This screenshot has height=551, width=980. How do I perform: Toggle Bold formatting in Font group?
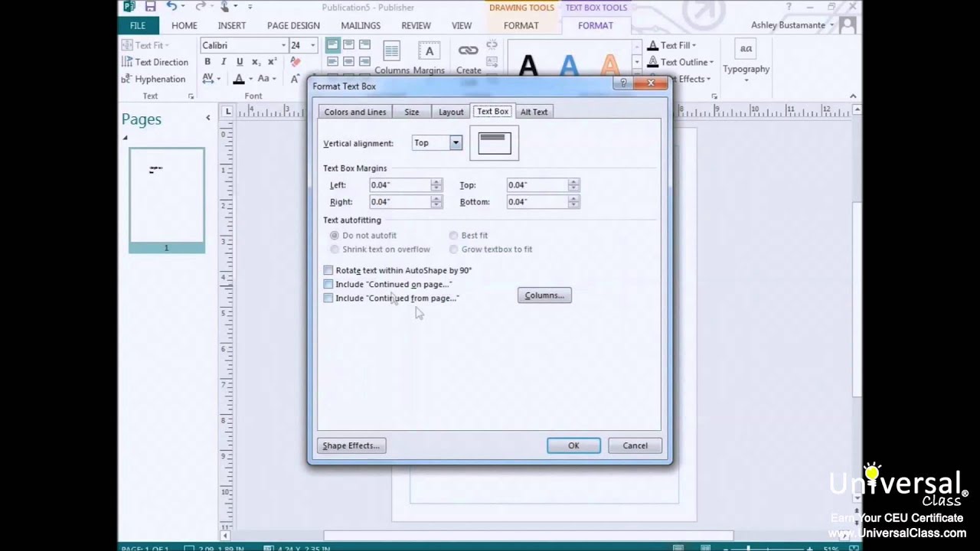point(207,62)
